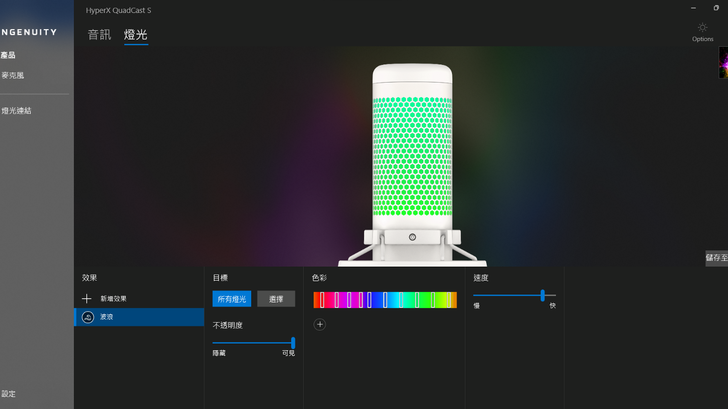Minimize the HyperX NGENUITY window
The image size is (728, 409).
[693, 8]
